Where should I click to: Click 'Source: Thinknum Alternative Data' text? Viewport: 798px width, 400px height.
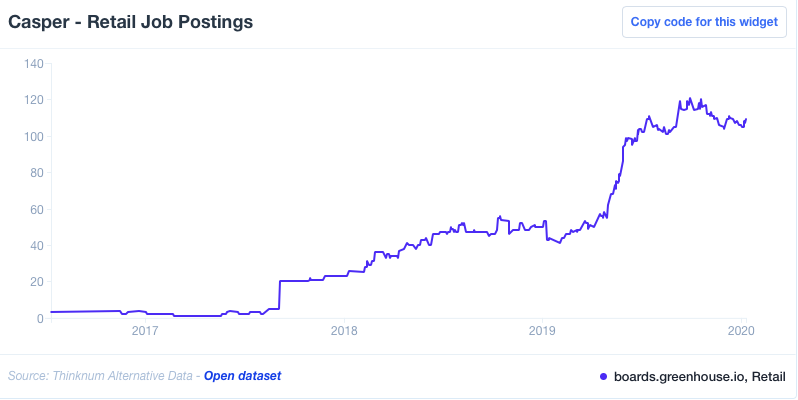pyautogui.click(x=100, y=376)
